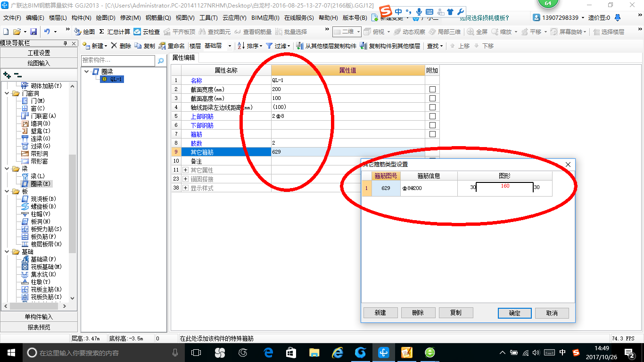This screenshot has width=644, height=362.
Task: Expand 锚固搭接 row
Action: pos(185,179)
